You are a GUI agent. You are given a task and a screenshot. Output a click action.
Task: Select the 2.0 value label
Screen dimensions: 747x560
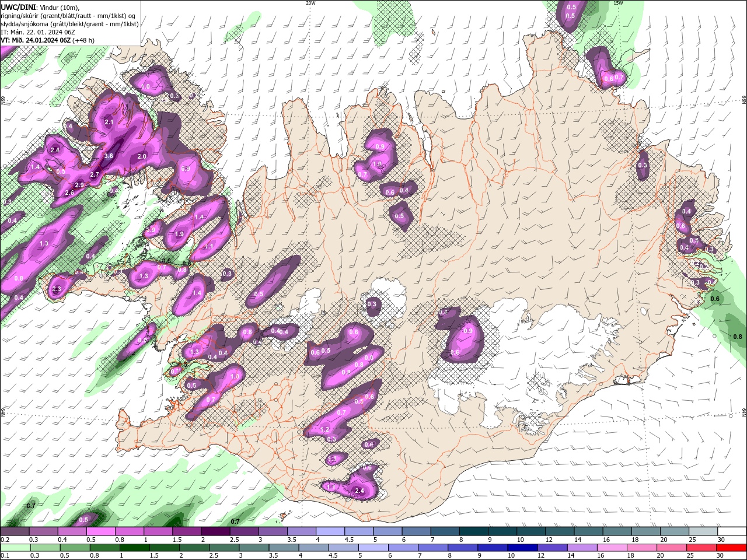(142, 157)
